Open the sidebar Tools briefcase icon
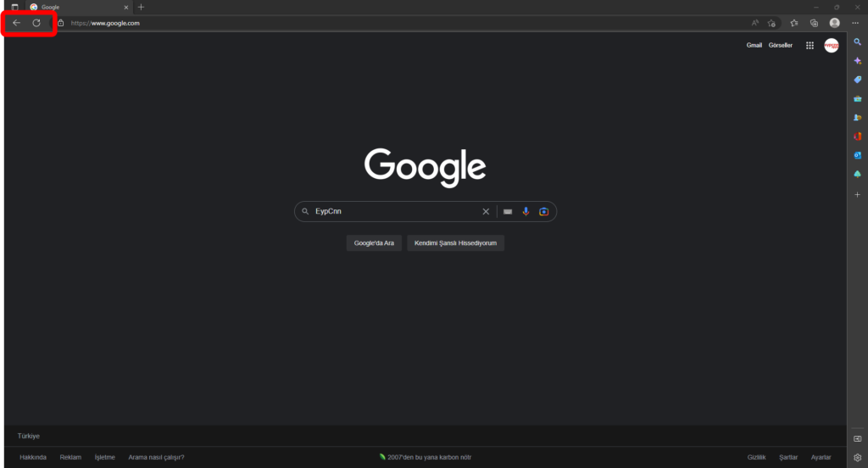Viewport: 868px width, 468px height. pyautogui.click(x=858, y=98)
